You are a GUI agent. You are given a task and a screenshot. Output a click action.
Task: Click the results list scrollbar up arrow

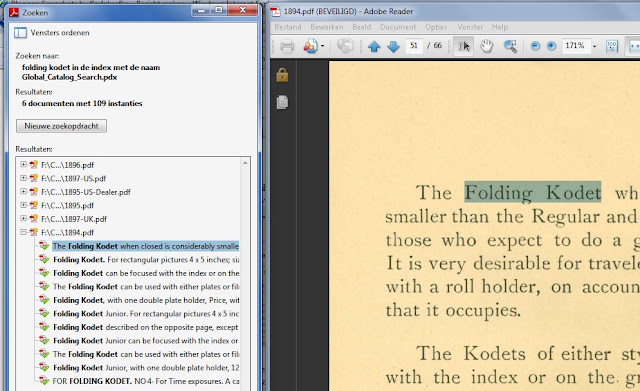pyautogui.click(x=245, y=163)
